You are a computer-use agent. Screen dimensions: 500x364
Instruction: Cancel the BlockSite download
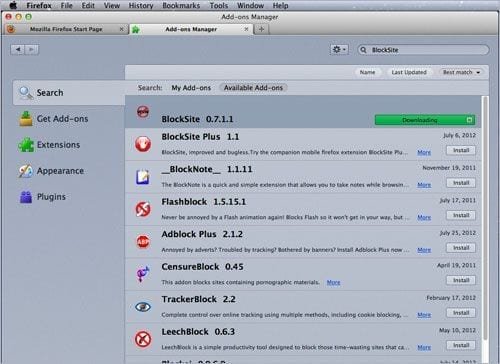click(x=469, y=120)
